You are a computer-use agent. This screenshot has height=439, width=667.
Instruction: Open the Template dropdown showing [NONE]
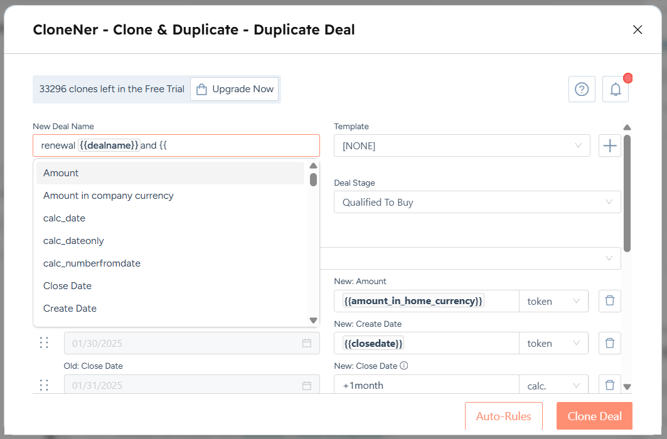tap(462, 146)
